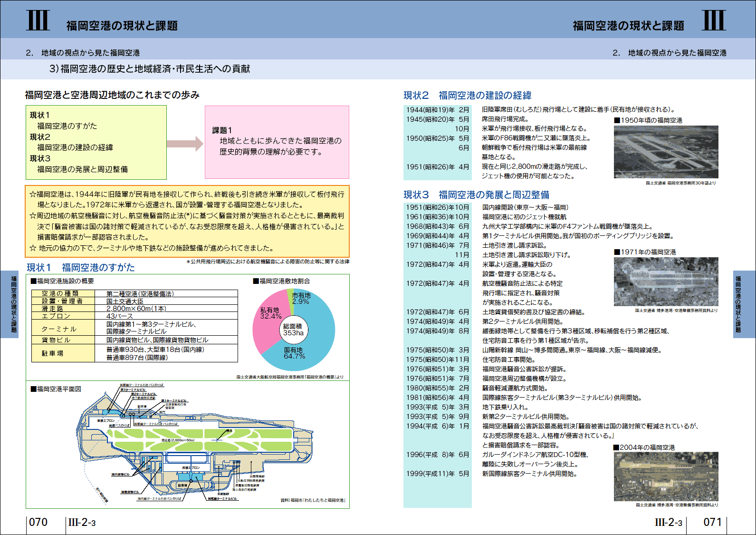
Task: Click the large Roman numeral III at top left
Action: pyautogui.click(x=38, y=20)
